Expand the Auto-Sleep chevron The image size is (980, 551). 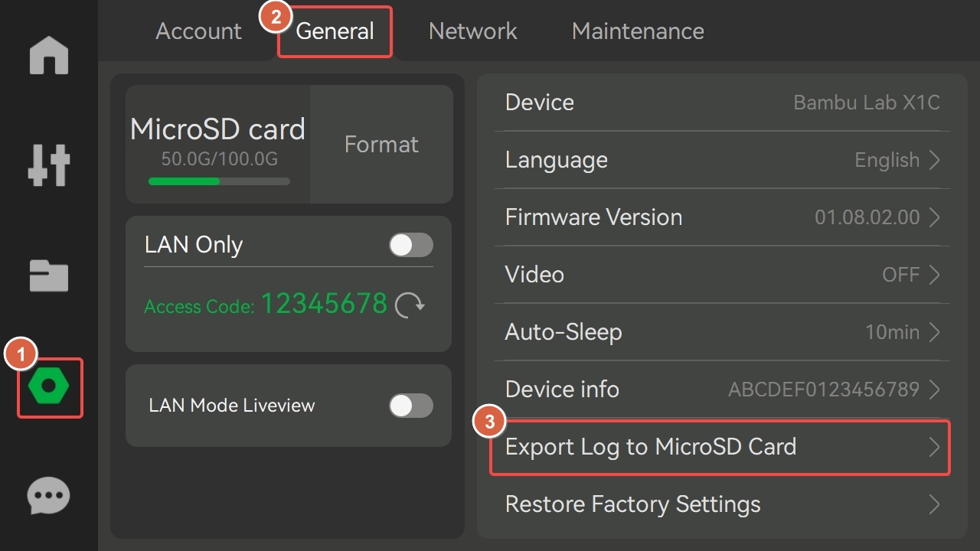coord(934,332)
